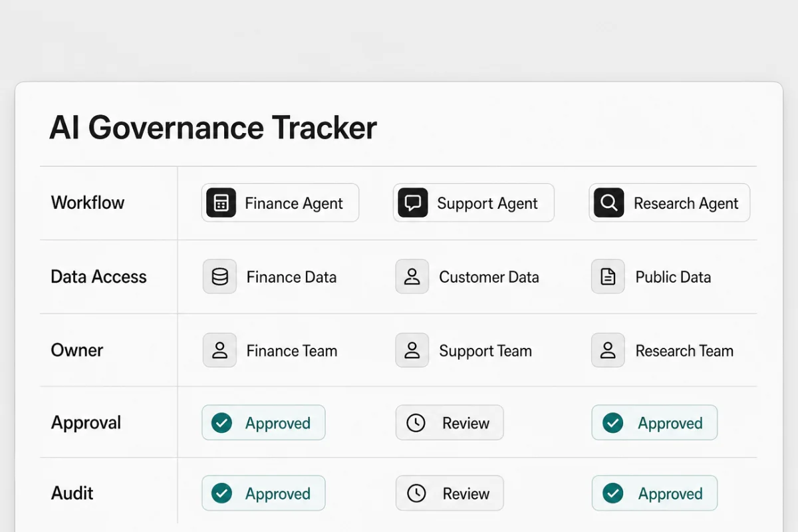
Task: Click the Support Agent chat bubble icon
Action: [412, 203]
